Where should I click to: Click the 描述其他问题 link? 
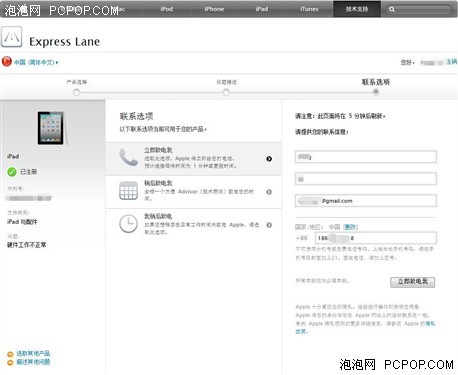(33, 362)
